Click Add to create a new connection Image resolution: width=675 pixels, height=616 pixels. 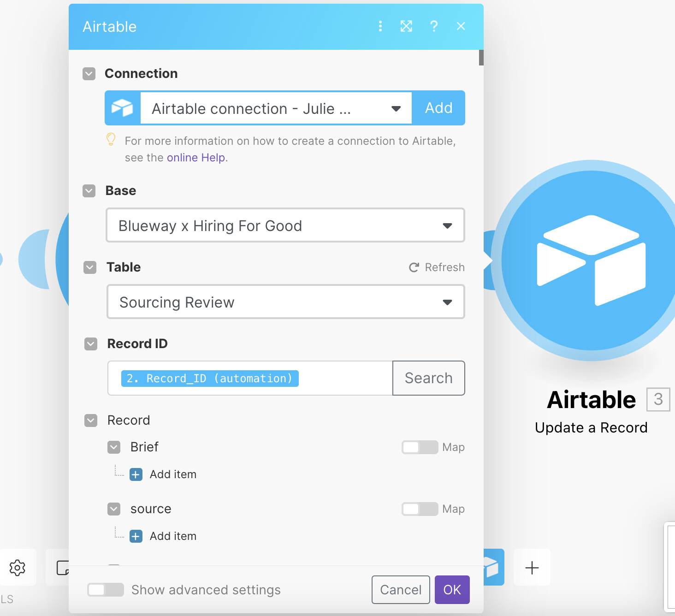438,108
